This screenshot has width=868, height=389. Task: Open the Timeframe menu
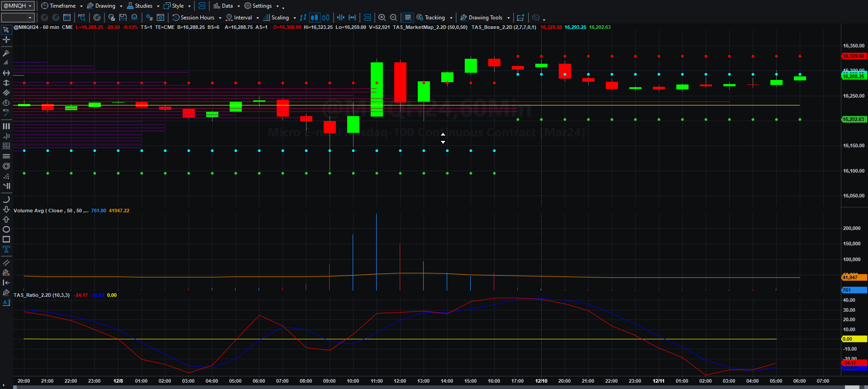(62, 6)
